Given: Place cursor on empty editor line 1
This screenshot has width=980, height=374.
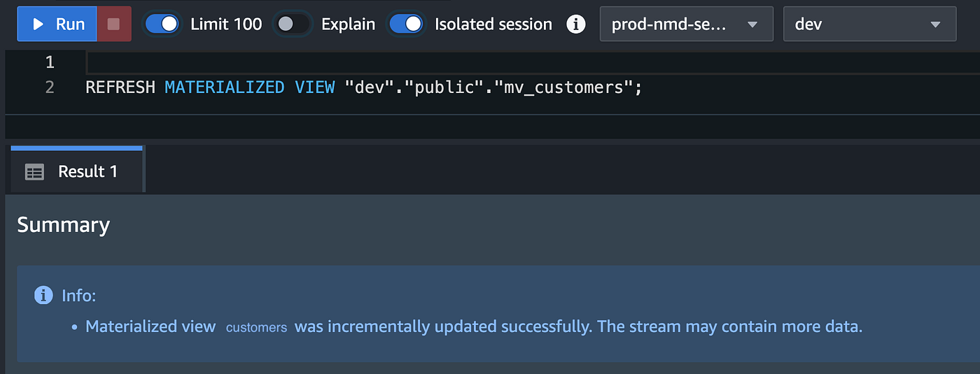Looking at the screenshot, I should click(490, 62).
